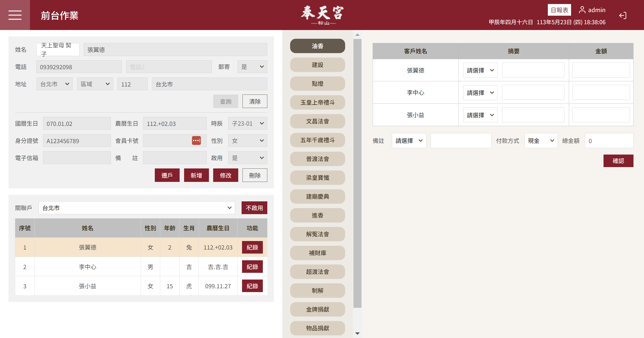The height and width of the screenshot is (338, 644).
Task: Click 紀錄 button for 張小益
Action: 252,286
